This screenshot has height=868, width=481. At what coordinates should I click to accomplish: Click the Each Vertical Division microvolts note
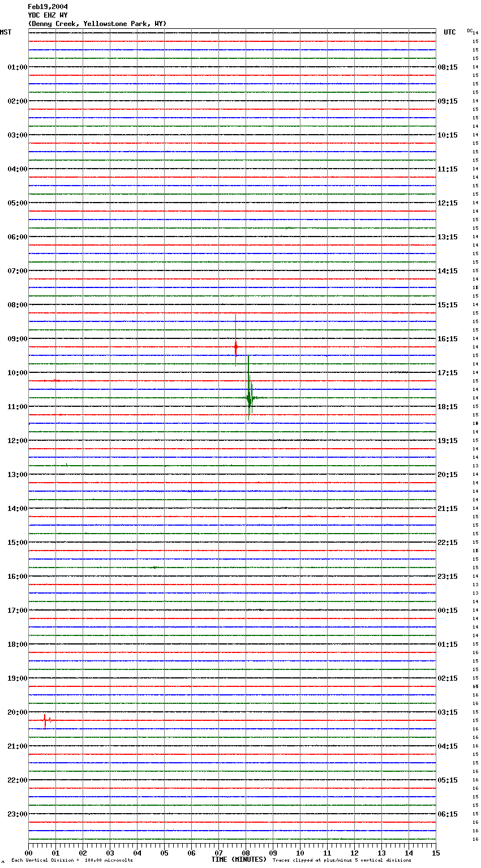(72, 860)
